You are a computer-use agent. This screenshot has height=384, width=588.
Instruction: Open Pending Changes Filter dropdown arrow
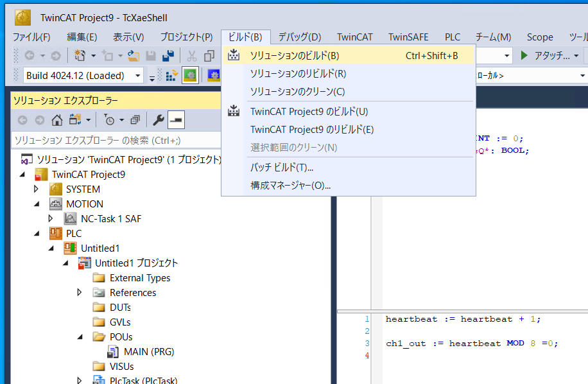[121, 120]
